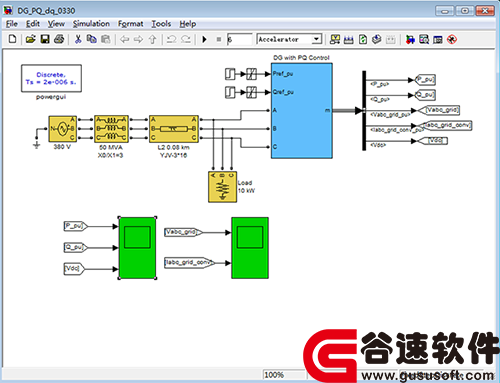The width and height of the screenshot is (500, 383).
Task: Go up to parent system arrow
Action: click(153, 39)
